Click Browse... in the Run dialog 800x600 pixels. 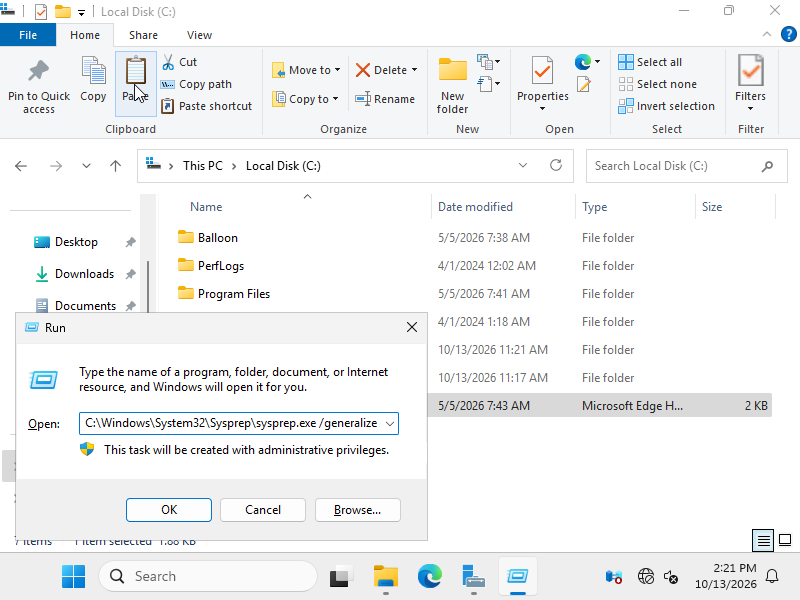coord(358,510)
